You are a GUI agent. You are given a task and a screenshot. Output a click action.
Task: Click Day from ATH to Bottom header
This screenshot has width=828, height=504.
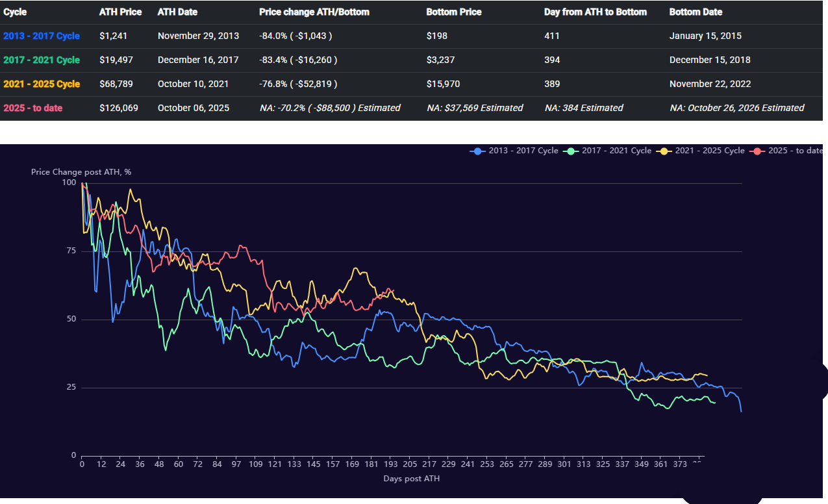point(595,12)
